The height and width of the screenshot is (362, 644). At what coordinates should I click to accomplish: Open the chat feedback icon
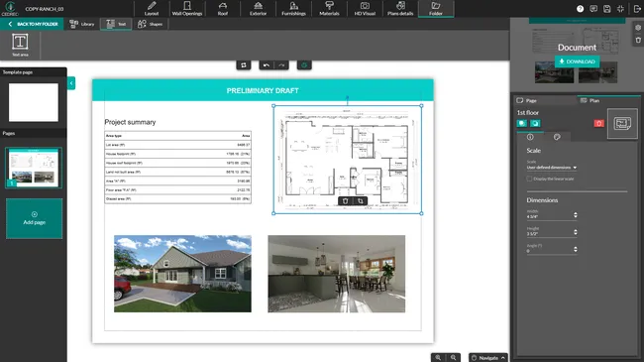point(593,9)
